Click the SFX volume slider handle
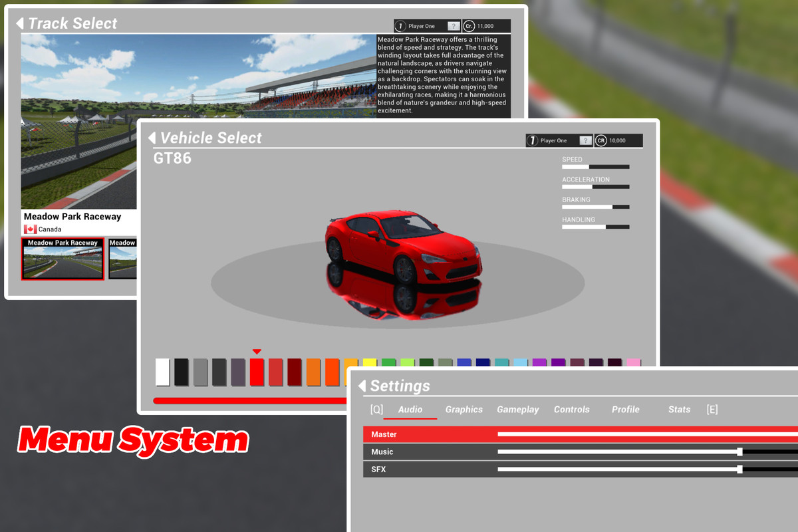The height and width of the screenshot is (532, 798). click(x=739, y=469)
